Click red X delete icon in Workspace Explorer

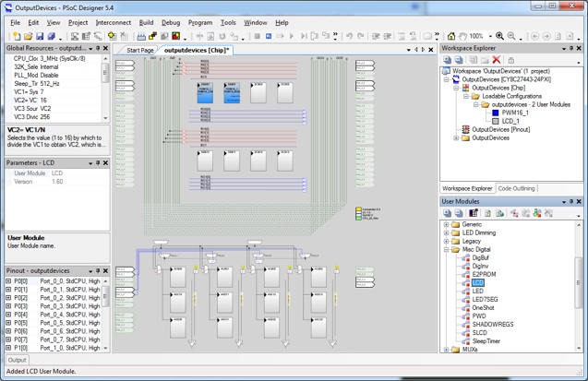point(497,60)
